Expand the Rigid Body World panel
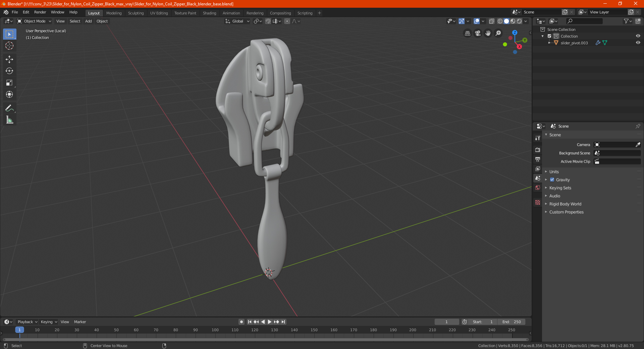This screenshot has width=644, height=349. pos(565,204)
